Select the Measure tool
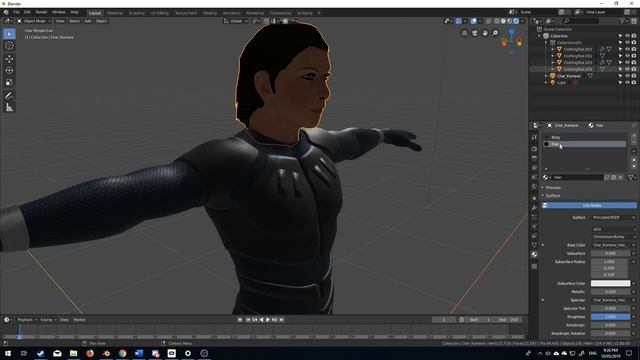This screenshot has width=640, height=360. (9, 108)
